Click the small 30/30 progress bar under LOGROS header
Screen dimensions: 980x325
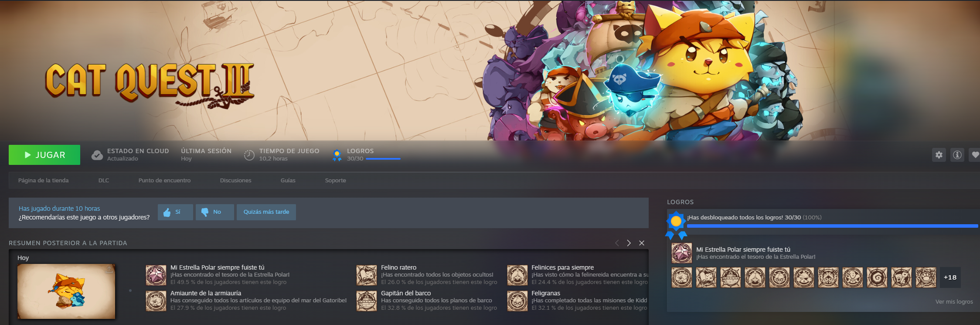point(383,159)
